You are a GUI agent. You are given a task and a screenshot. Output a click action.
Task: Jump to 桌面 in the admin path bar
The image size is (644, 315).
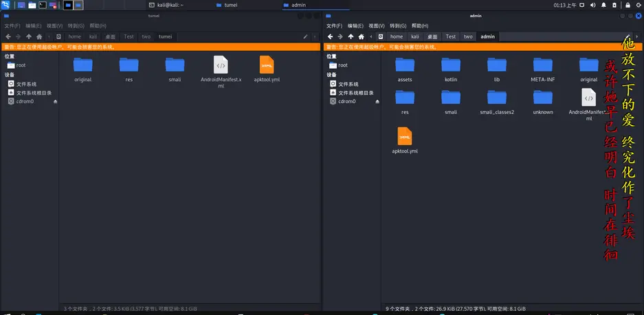tap(432, 36)
